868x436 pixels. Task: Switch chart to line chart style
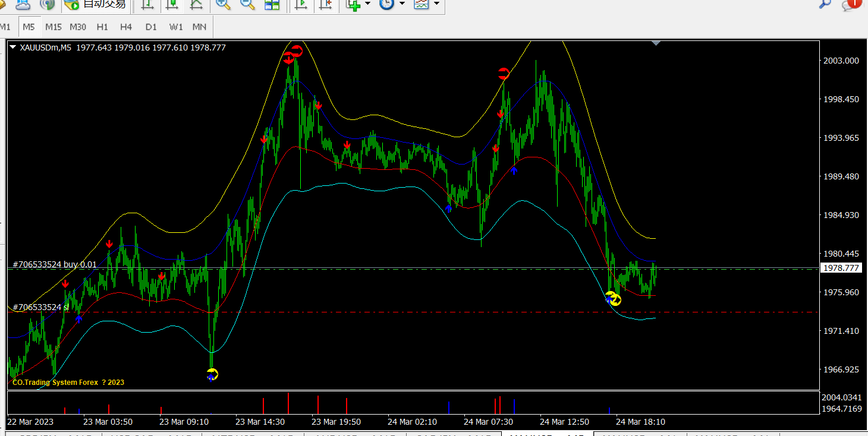pyautogui.click(x=196, y=5)
